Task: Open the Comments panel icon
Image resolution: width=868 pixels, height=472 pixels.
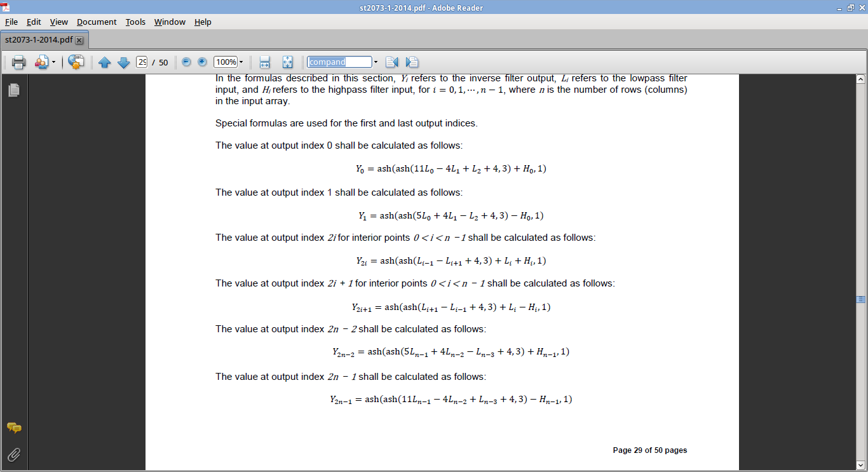Action: point(13,428)
